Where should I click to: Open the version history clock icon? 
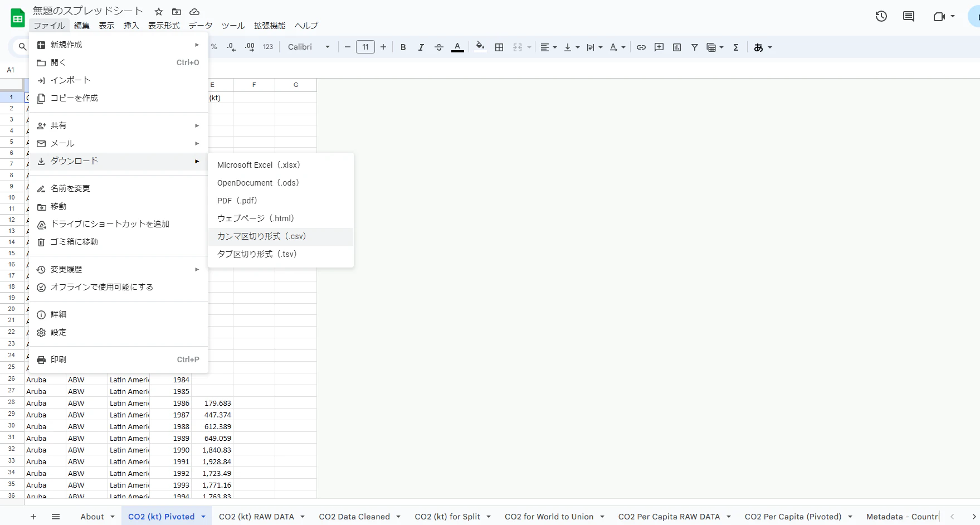click(x=881, y=17)
